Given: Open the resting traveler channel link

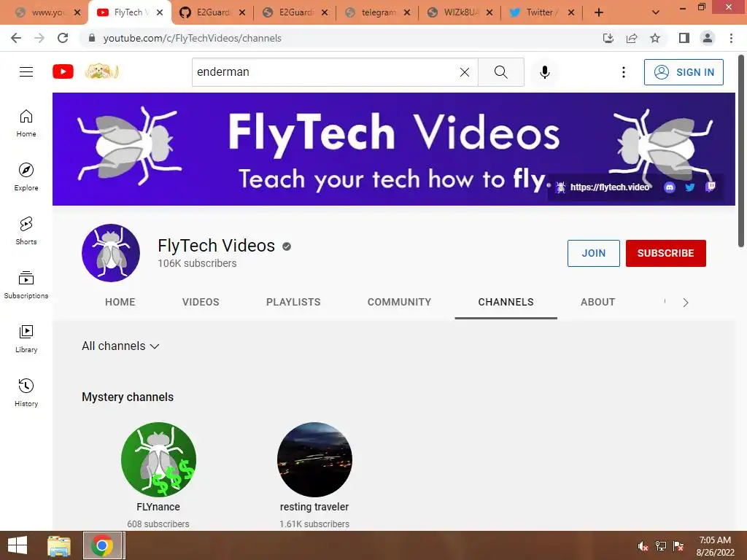Looking at the screenshot, I should (314, 507).
